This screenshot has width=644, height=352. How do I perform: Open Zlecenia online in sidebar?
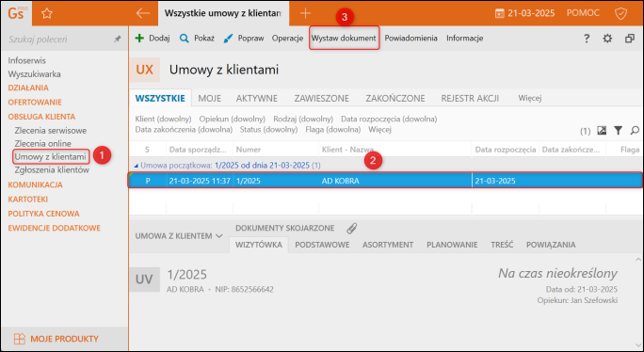[x=43, y=144]
